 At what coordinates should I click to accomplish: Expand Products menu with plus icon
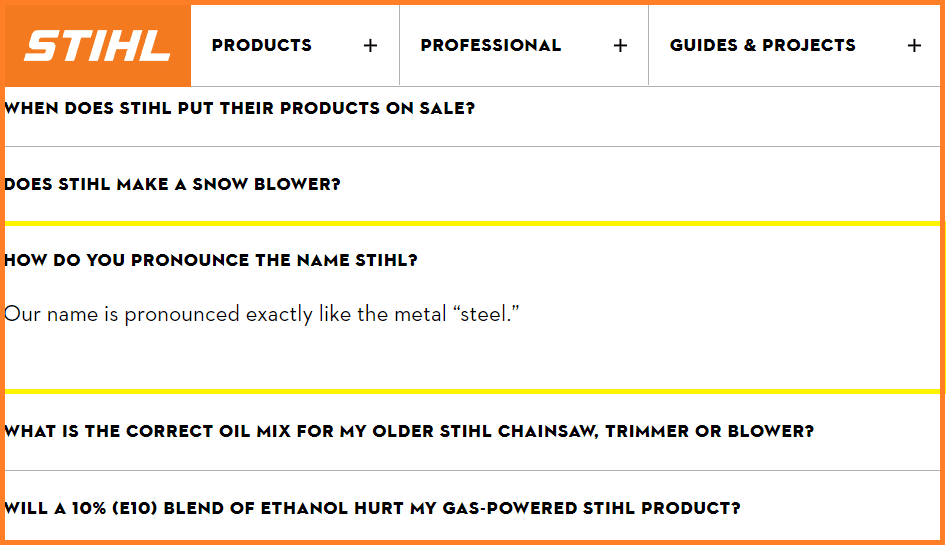[370, 46]
